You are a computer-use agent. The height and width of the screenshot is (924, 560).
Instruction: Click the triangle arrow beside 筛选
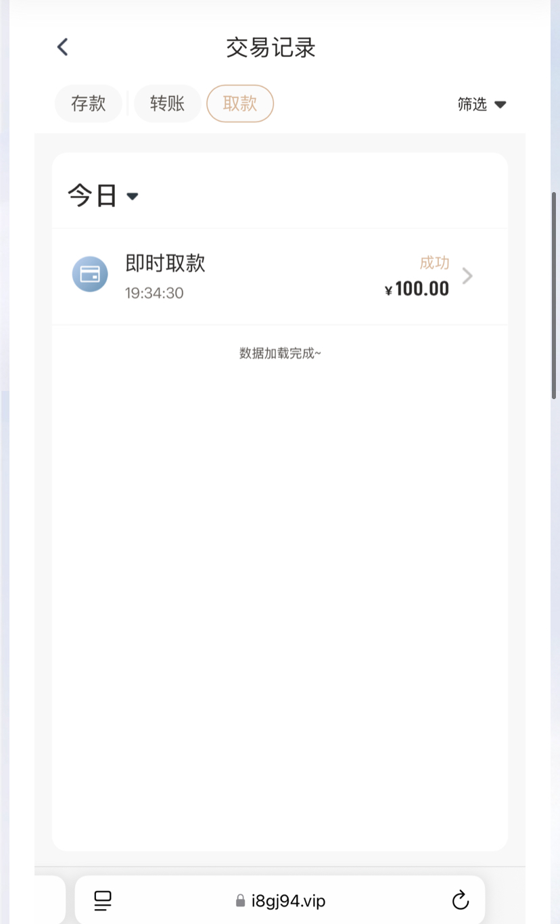pos(500,105)
